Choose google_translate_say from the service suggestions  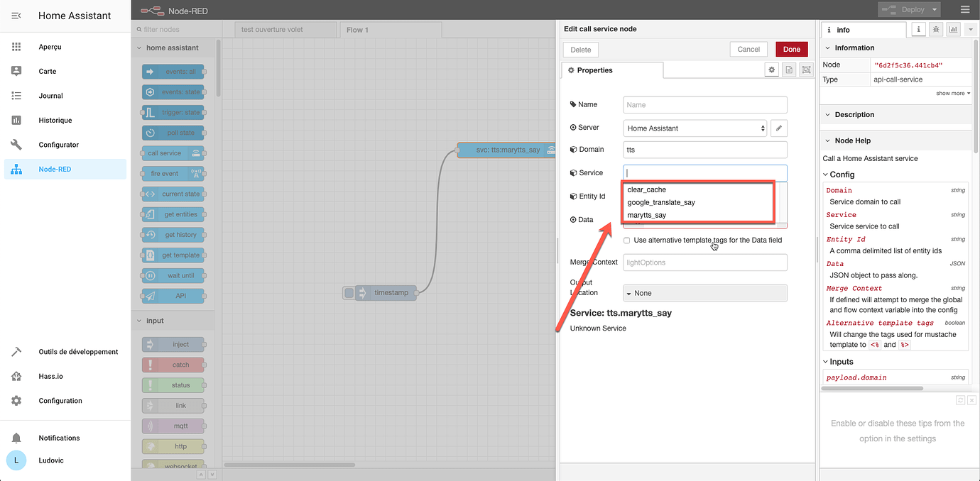coord(661,201)
